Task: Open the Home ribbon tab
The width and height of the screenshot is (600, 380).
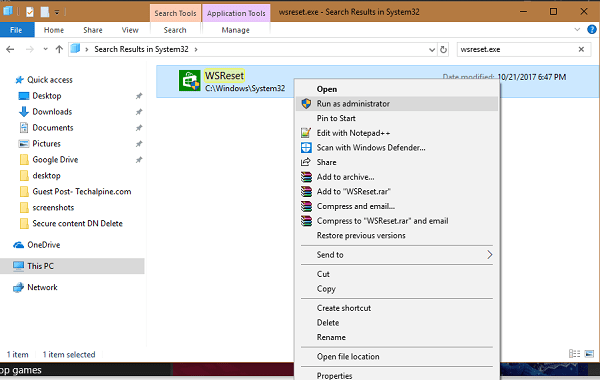Action: [x=54, y=30]
